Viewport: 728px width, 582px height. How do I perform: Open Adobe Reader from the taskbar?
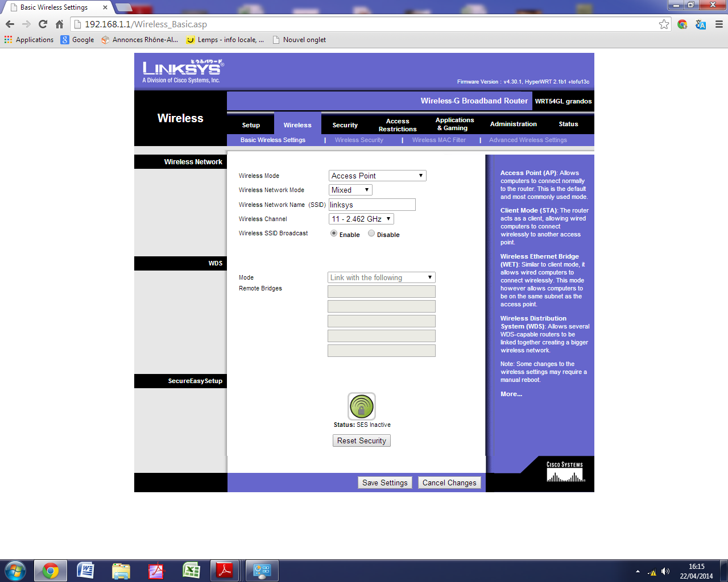[x=225, y=571]
